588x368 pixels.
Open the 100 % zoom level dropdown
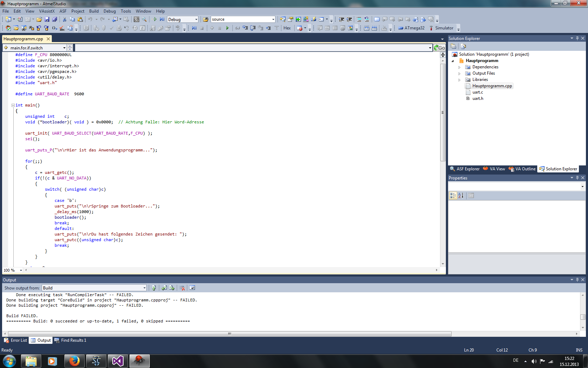[21, 270]
